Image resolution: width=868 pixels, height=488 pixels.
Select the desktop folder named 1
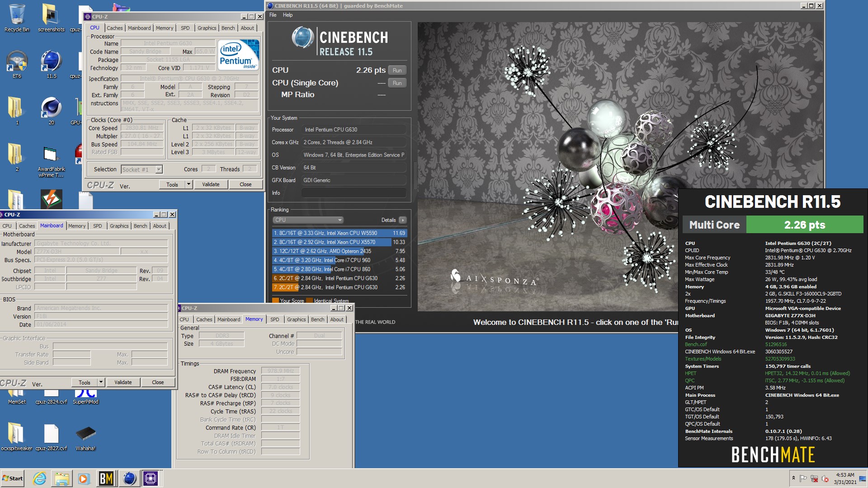point(17,111)
